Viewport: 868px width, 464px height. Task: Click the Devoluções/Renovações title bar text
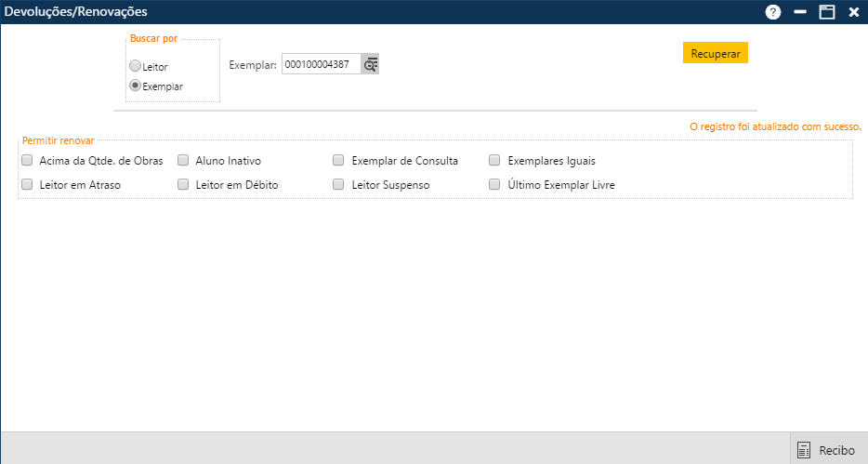tap(76, 12)
